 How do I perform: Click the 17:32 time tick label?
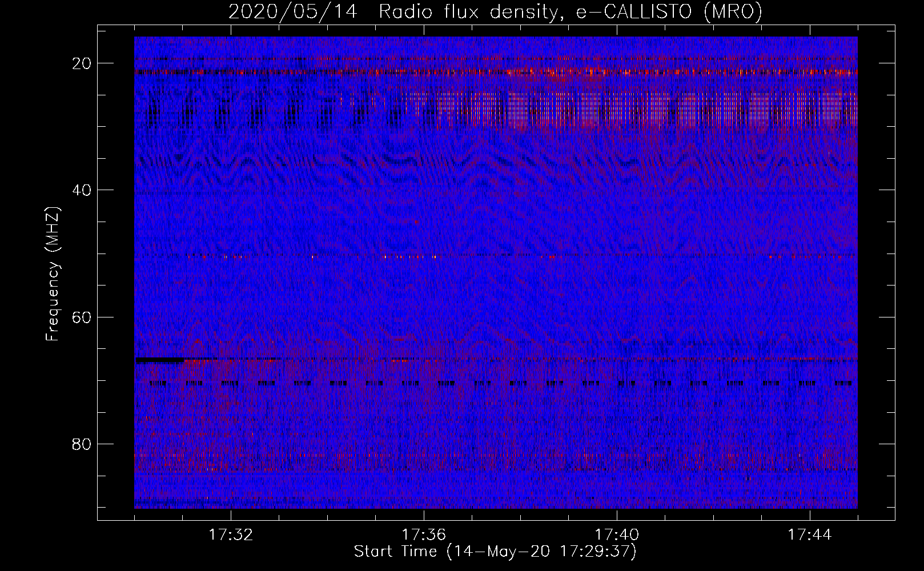[x=231, y=535]
